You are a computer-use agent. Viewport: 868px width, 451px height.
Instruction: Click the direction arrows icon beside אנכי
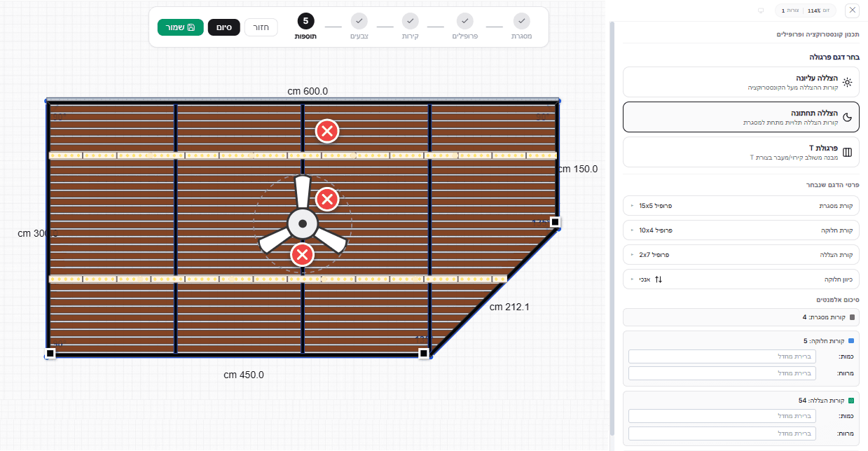[x=659, y=279]
